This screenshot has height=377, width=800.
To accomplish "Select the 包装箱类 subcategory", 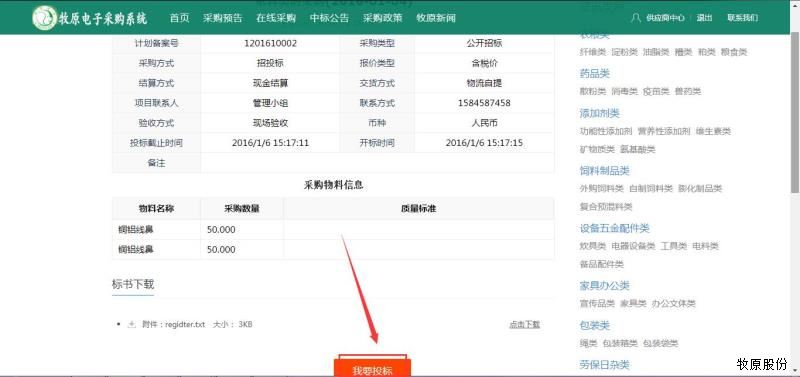I will (620, 343).
